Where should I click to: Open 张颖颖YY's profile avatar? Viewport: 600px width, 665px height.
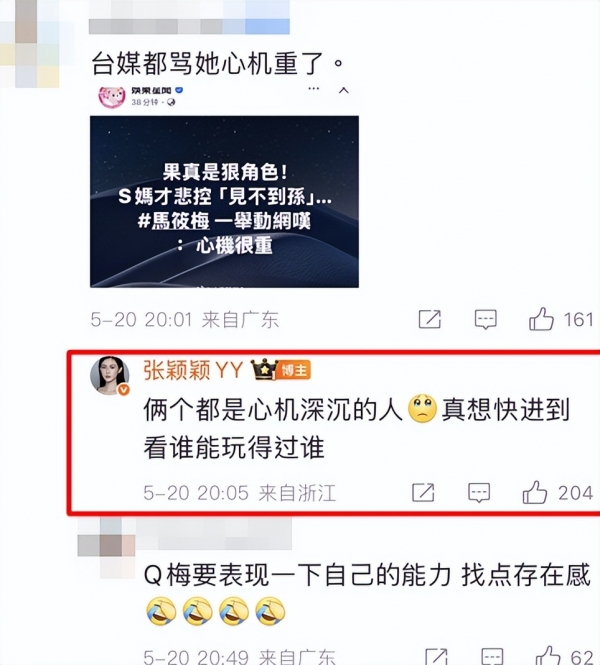coord(110,375)
